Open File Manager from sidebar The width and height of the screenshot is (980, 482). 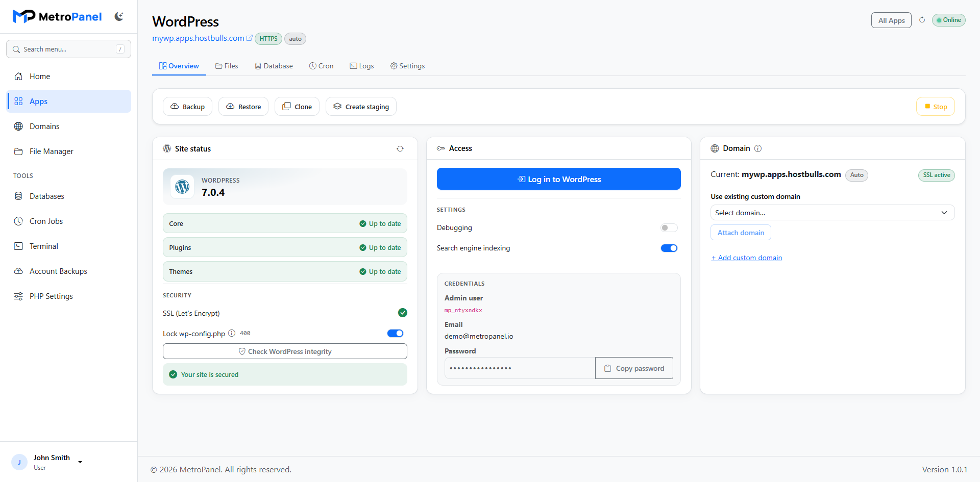click(x=69, y=151)
